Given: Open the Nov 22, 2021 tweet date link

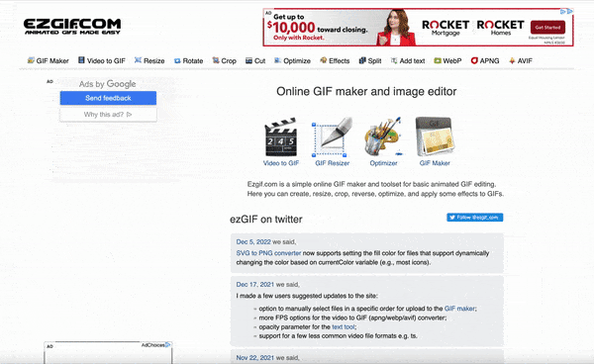Looking at the screenshot, I should pyautogui.click(x=255, y=357).
